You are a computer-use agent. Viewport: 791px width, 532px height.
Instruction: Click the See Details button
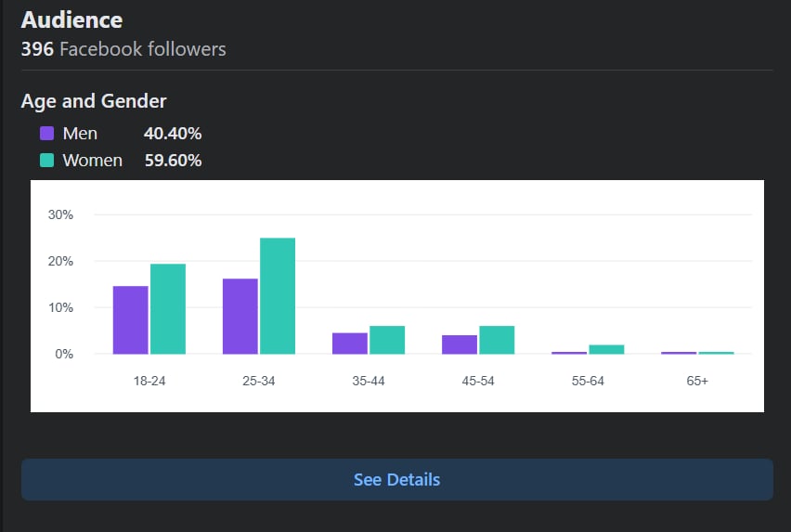[x=396, y=480]
